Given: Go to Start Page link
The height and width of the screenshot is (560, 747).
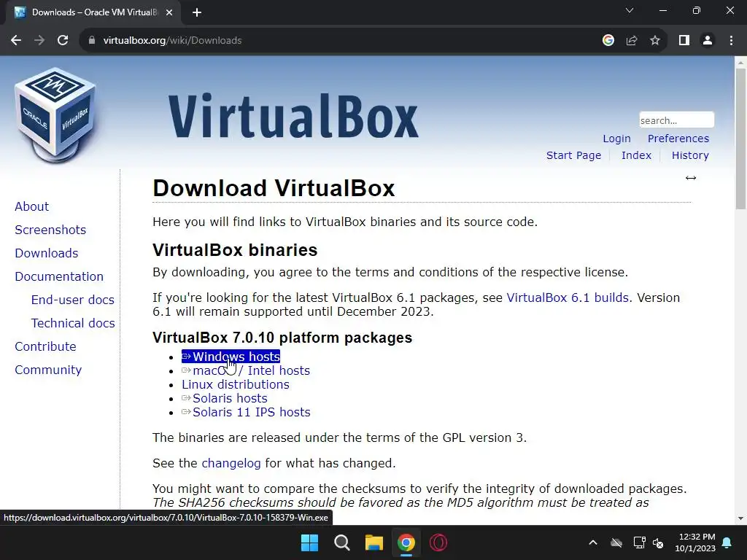Looking at the screenshot, I should [573, 155].
